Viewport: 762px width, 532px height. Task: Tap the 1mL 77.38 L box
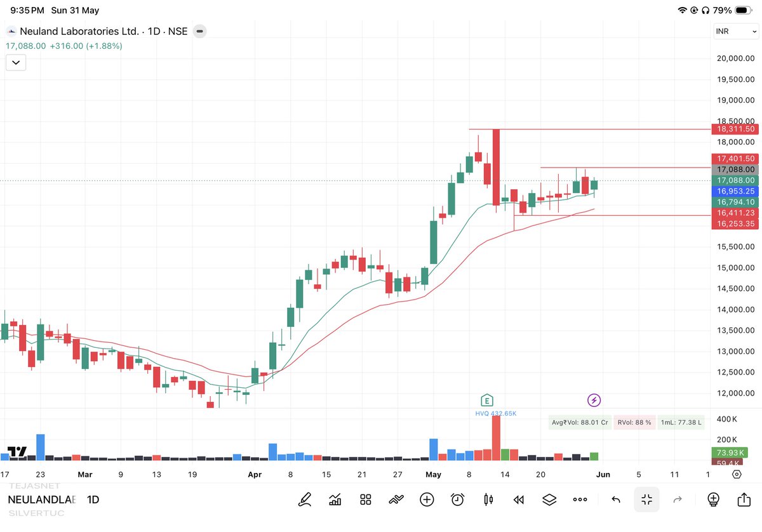click(681, 422)
